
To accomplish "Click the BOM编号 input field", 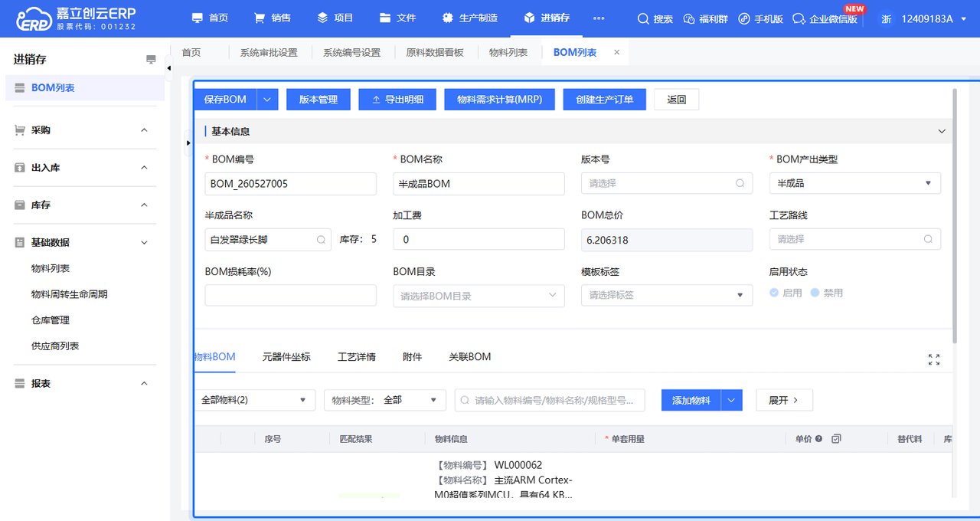I will (291, 184).
